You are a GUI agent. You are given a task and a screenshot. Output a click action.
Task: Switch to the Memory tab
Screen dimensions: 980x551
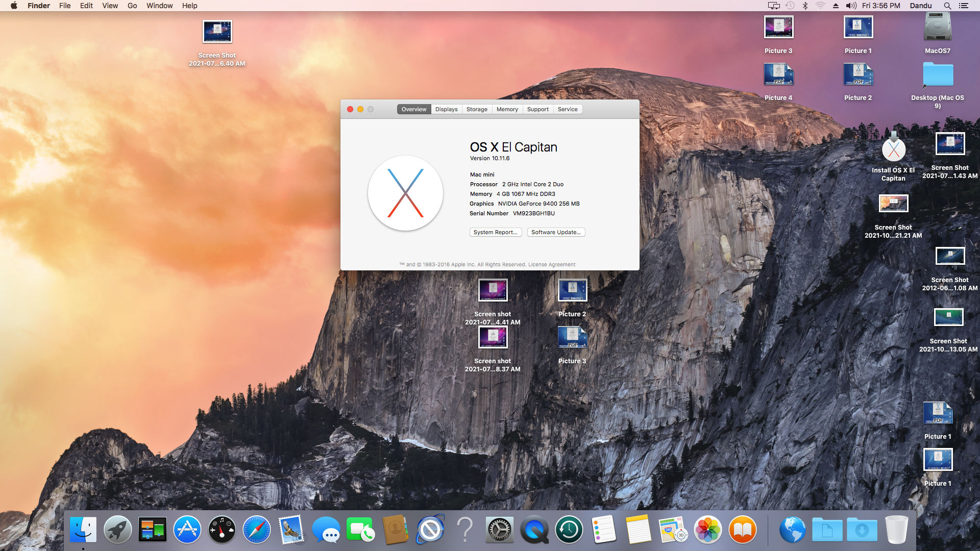pyautogui.click(x=507, y=109)
